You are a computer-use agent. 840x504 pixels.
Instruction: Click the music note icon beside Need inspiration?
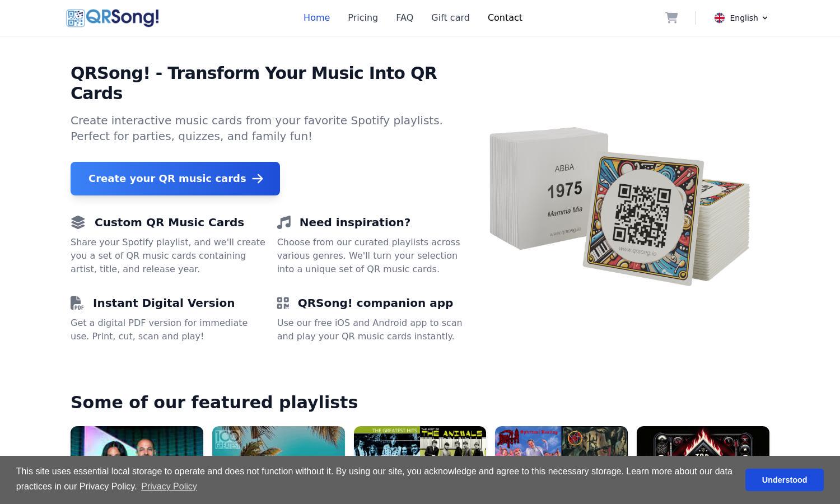pos(284,222)
